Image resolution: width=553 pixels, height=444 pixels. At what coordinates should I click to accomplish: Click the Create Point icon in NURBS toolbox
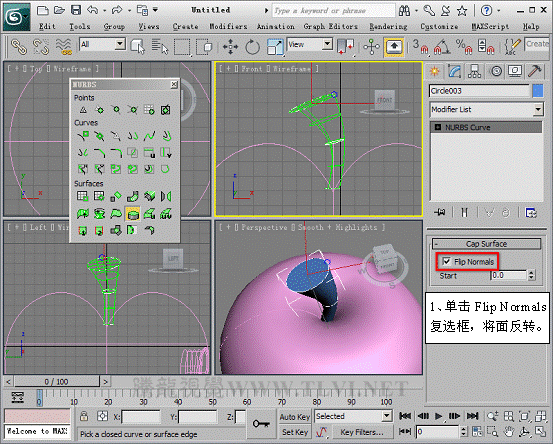click(83, 110)
